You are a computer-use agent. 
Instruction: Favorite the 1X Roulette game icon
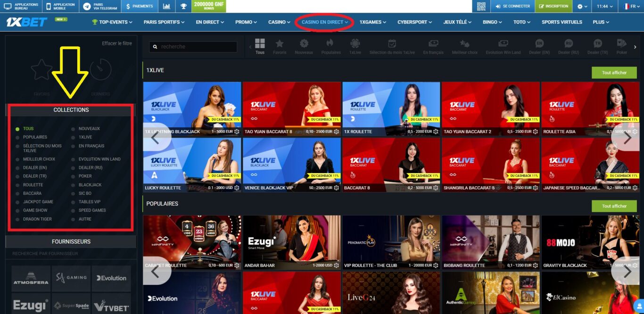pos(436,132)
